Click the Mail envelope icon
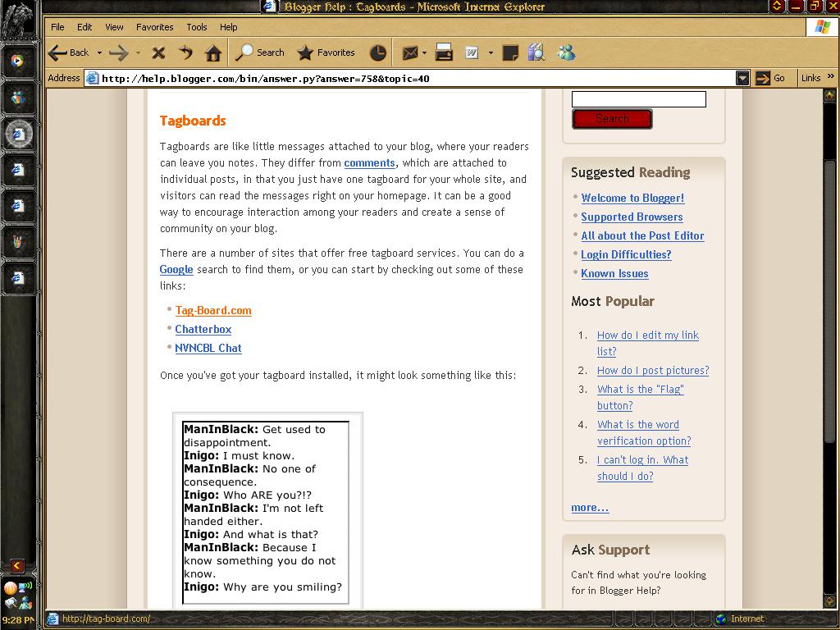 click(x=410, y=52)
